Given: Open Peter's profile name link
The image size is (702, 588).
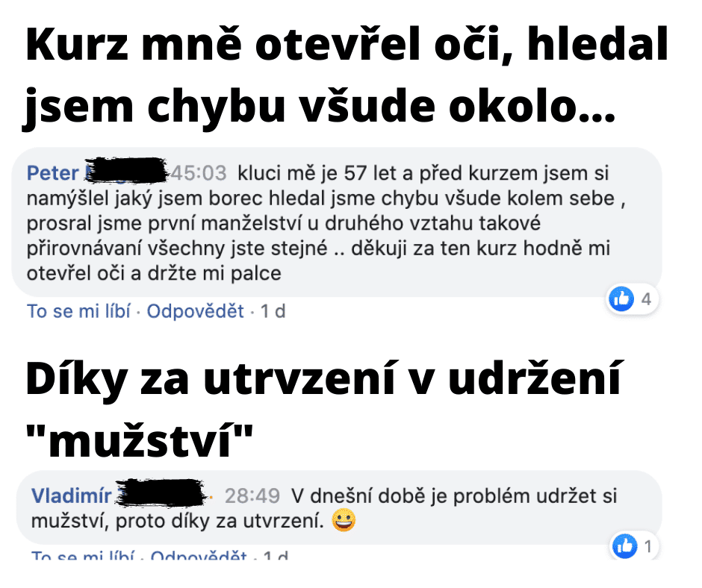Looking at the screenshot, I should (x=53, y=173).
